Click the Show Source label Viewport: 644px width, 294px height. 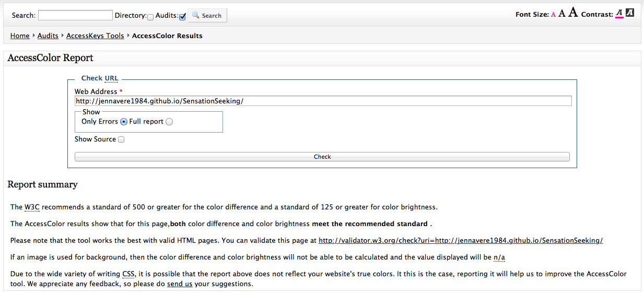[95, 139]
